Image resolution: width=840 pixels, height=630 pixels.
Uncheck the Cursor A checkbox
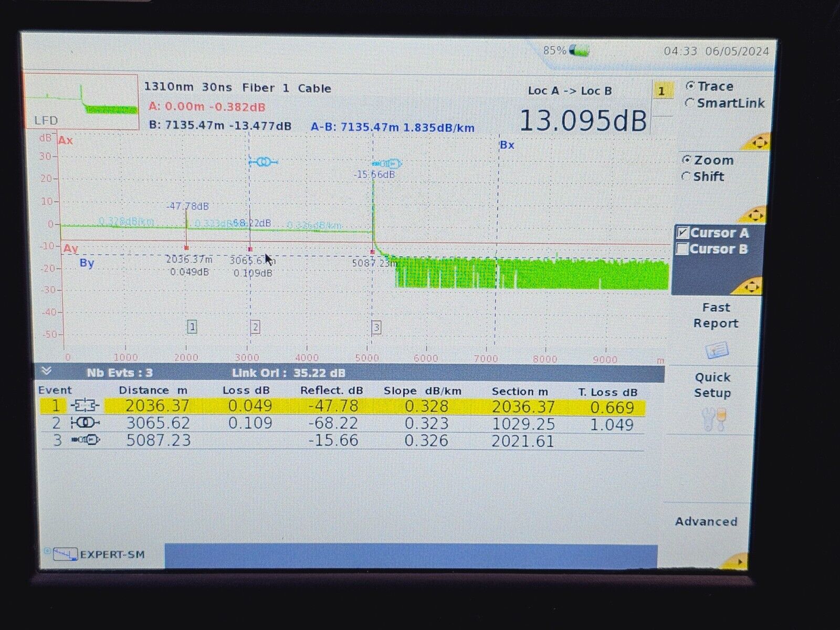click(683, 233)
